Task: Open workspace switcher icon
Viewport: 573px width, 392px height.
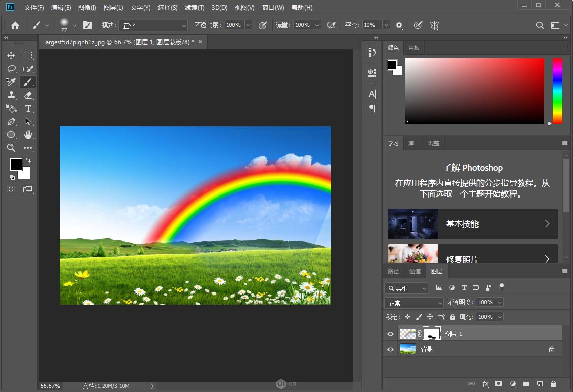Action: pyautogui.click(x=555, y=25)
